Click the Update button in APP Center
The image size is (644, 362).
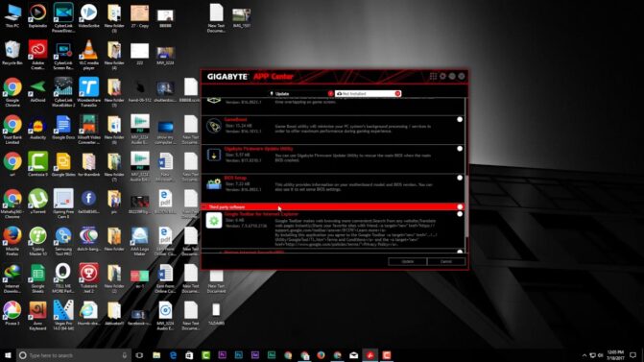[x=408, y=262]
